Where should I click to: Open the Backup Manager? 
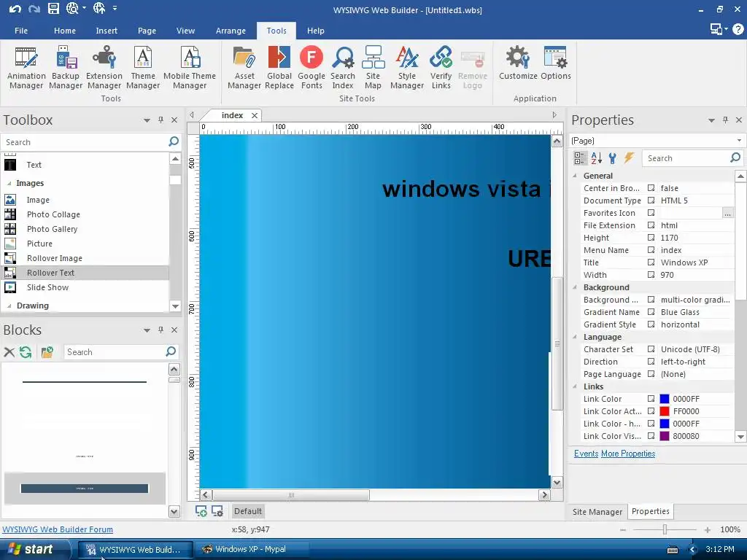tap(66, 68)
